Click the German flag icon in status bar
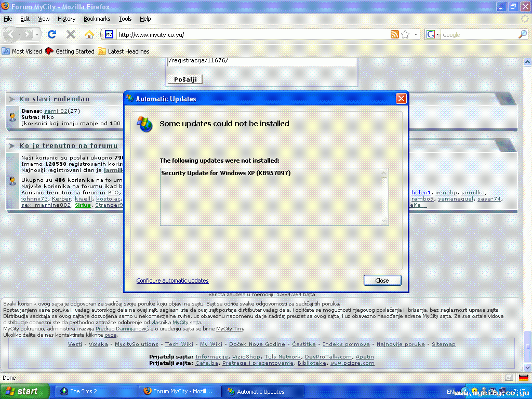The image size is (532, 399). [524, 378]
